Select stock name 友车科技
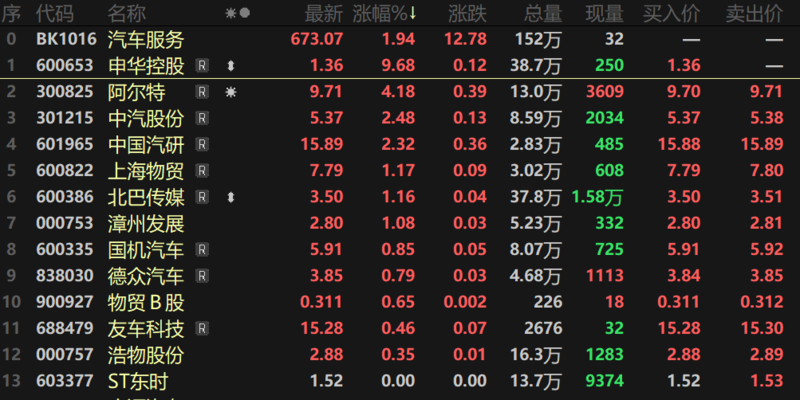This screenshot has height=400, width=800. pyautogui.click(x=146, y=329)
